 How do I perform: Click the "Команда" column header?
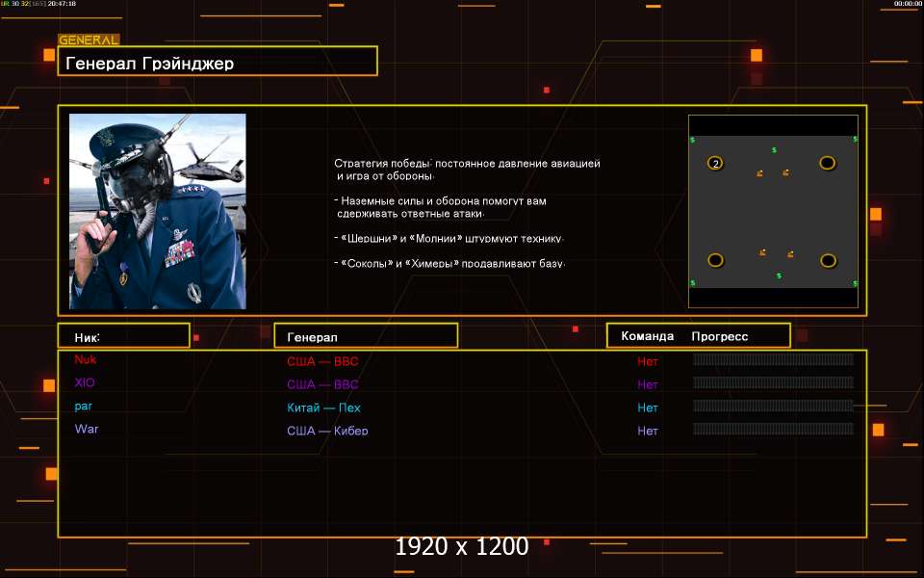(647, 336)
